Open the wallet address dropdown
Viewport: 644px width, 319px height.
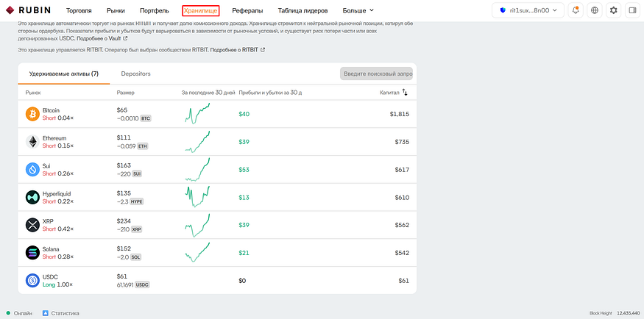tap(528, 11)
